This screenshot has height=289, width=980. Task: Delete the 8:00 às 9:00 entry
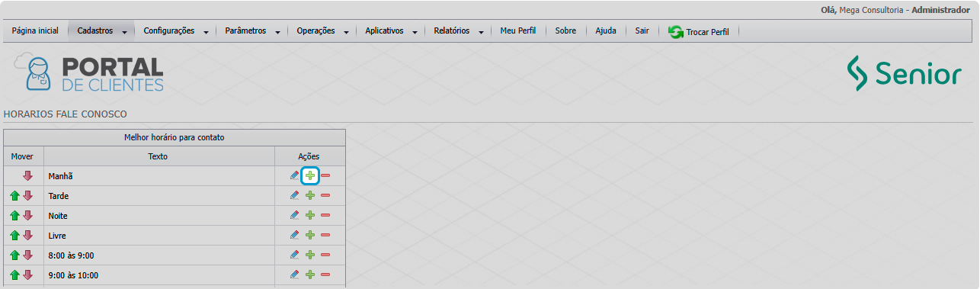pos(325,255)
